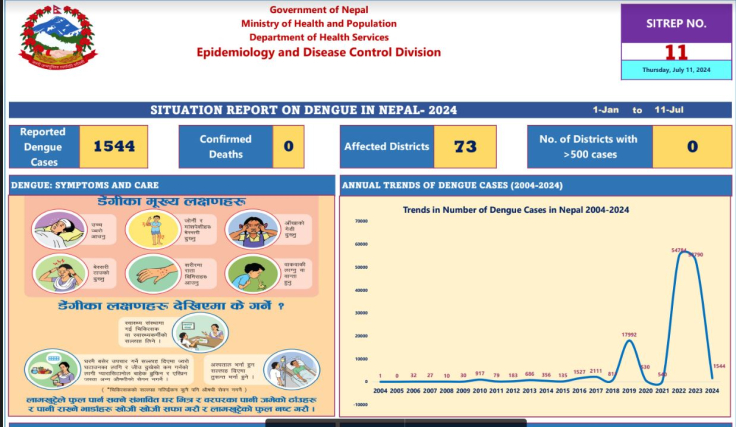Screen dimensions: 736x427
Task: Click the 2111 data label above 2017
Action: pyautogui.click(x=596, y=371)
